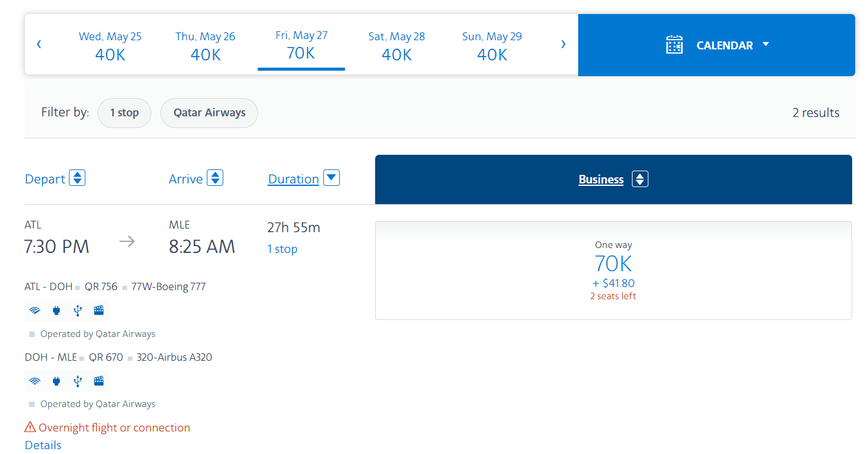Image resolution: width=868 pixels, height=454 pixels.
Task: Select the 70K one way fare card
Action: 613,269
